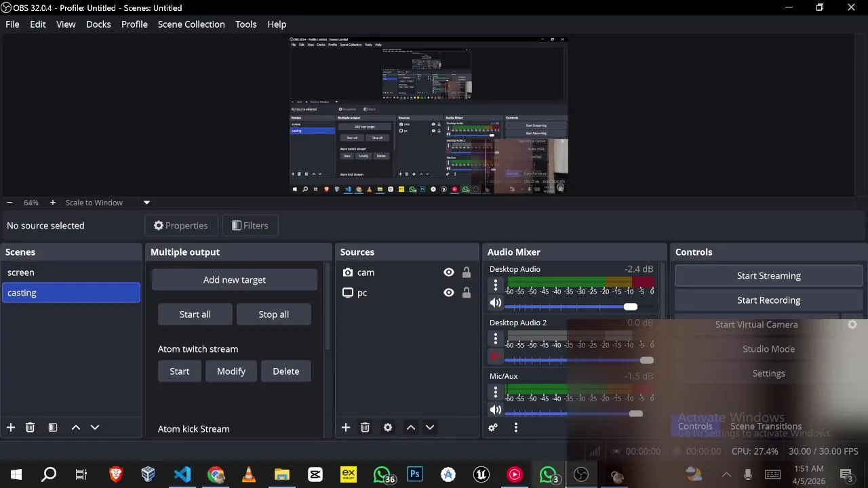
Task: Click Start all outputs button
Action: click(x=195, y=314)
